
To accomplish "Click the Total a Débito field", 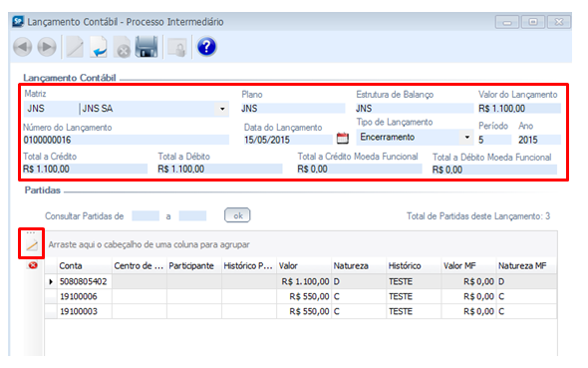I will tap(219, 169).
